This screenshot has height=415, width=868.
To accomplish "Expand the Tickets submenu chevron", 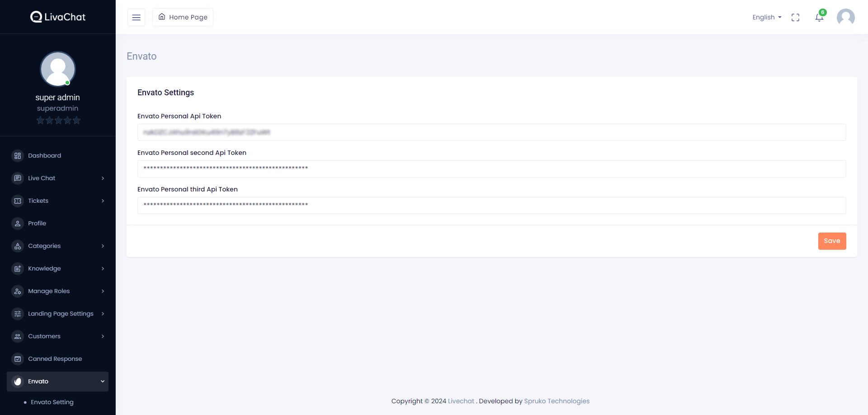I will click(103, 201).
